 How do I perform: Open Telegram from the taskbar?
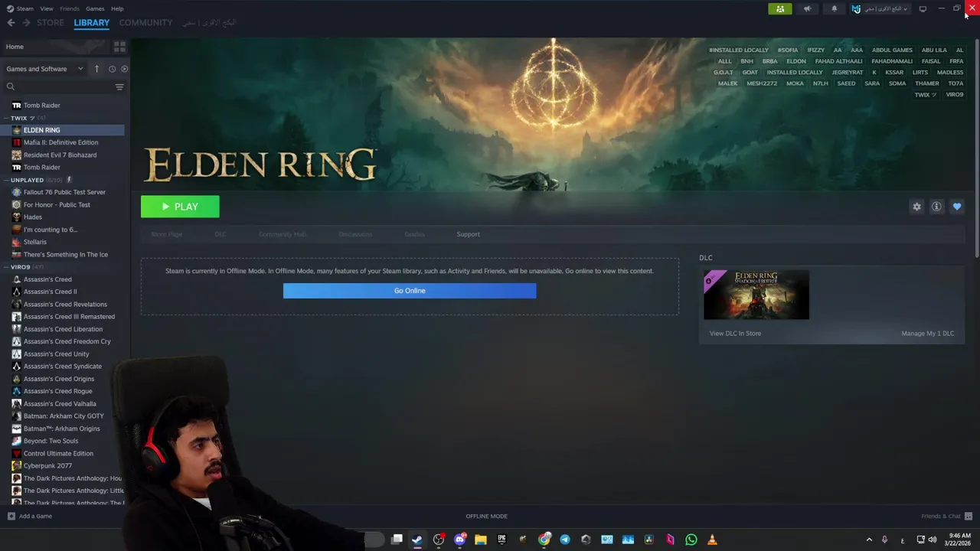click(x=565, y=540)
